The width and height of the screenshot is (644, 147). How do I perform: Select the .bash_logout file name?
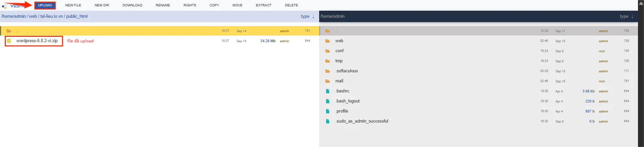[x=347, y=101]
